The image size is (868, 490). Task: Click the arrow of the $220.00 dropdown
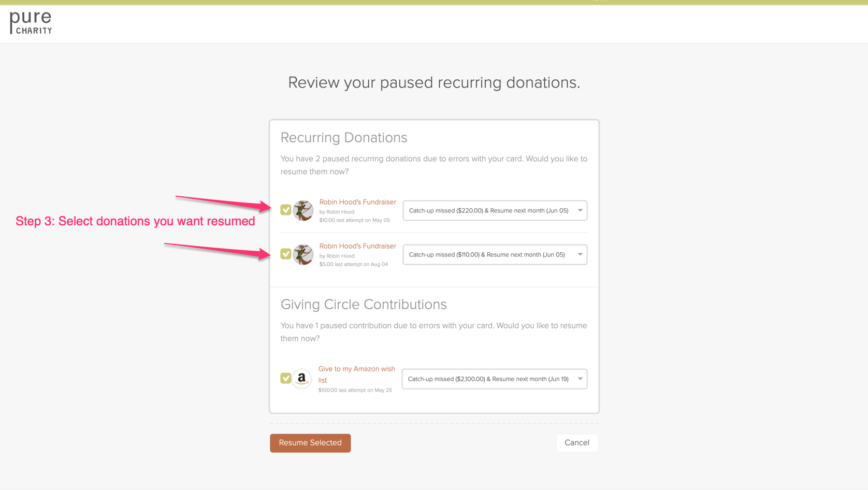click(580, 210)
